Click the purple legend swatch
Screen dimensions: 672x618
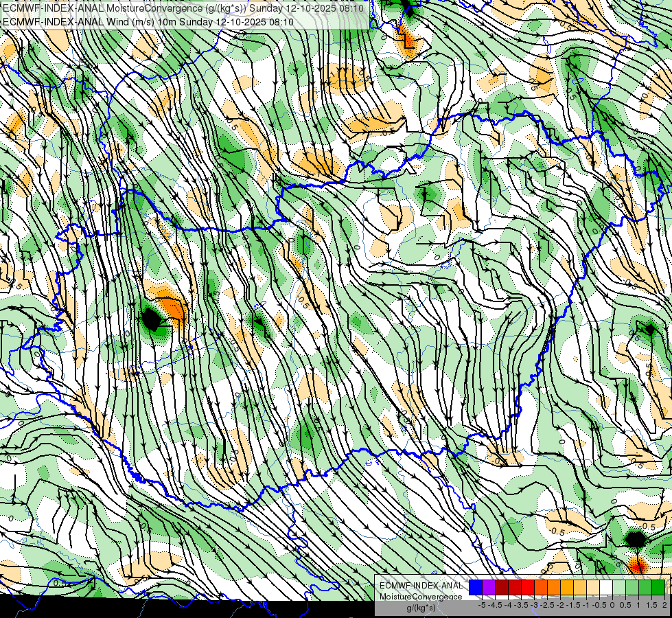point(489,588)
